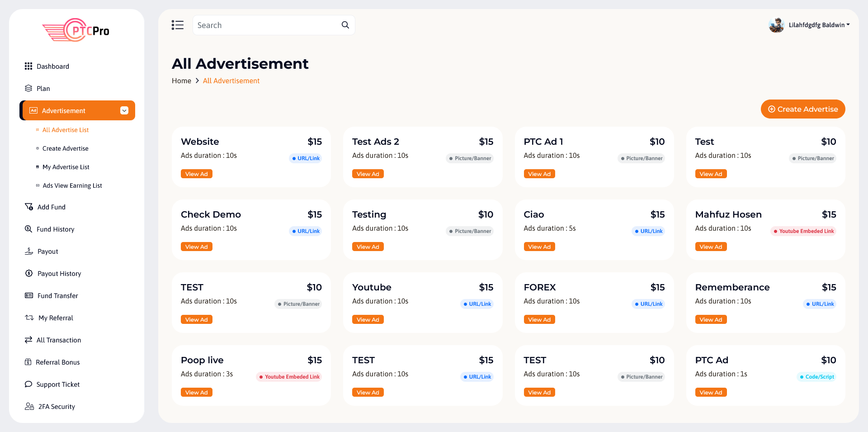This screenshot has height=432, width=868.
Task: Collapse the Advertisement menu chevron
Action: tap(124, 111)
